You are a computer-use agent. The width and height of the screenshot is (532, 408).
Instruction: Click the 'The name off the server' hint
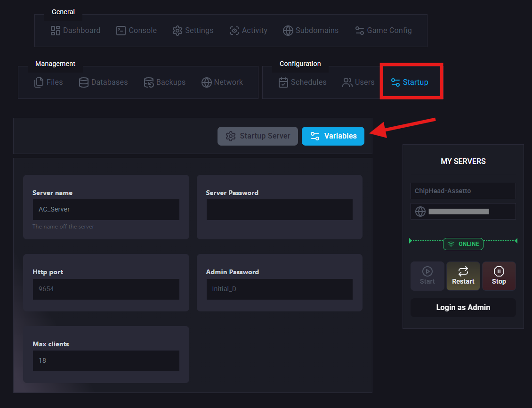[x=63, y=227]
